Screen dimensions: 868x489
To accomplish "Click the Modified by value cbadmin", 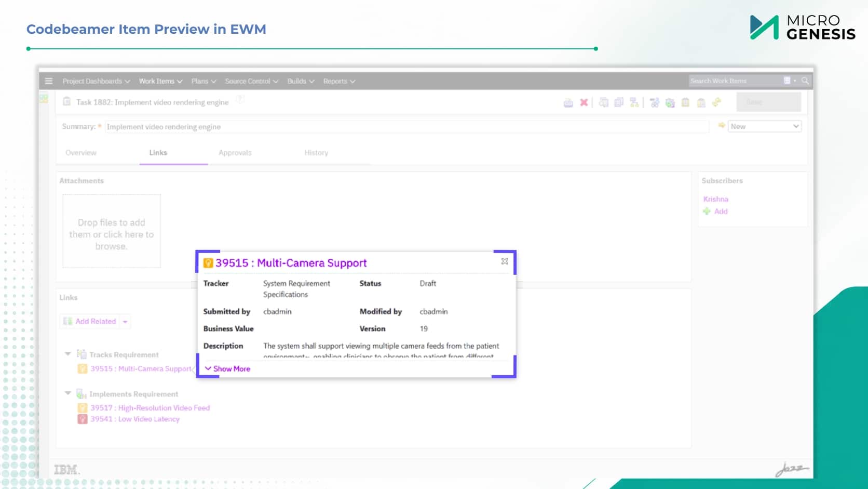I will click(433, 311).
